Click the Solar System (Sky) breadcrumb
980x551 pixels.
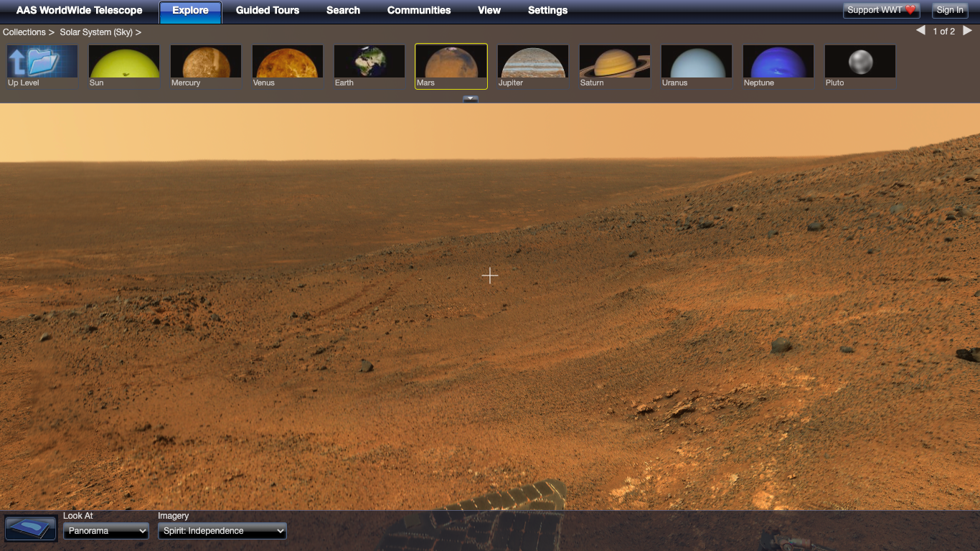(96, 32)
